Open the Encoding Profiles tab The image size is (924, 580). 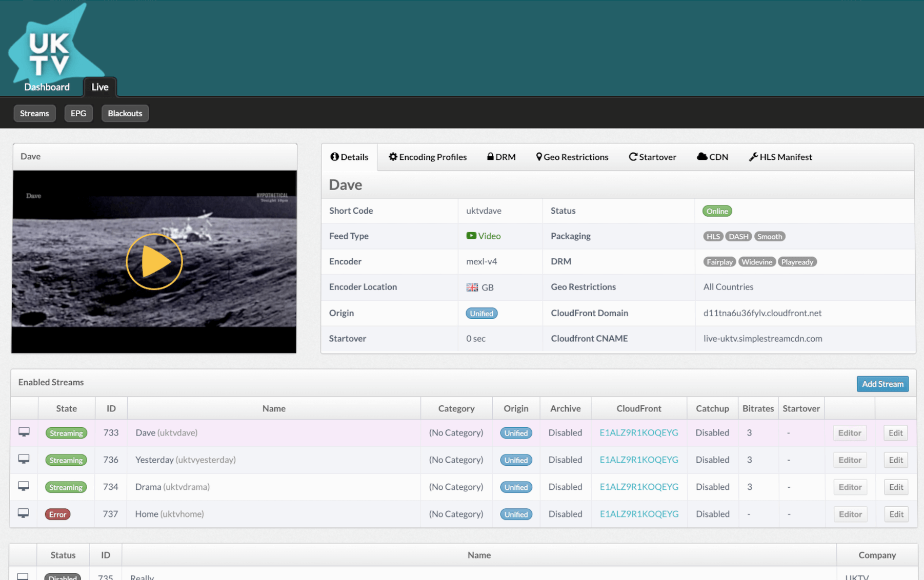click(x=428, y=157)
